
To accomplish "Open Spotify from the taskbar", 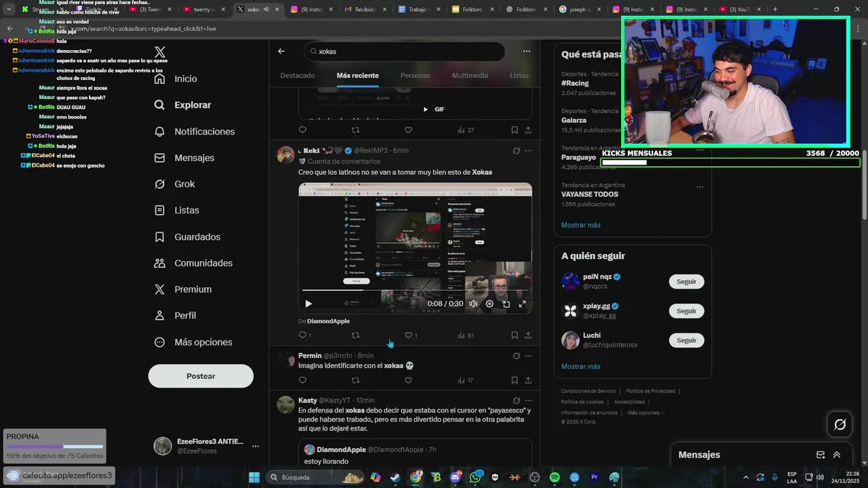I will 555,477.
